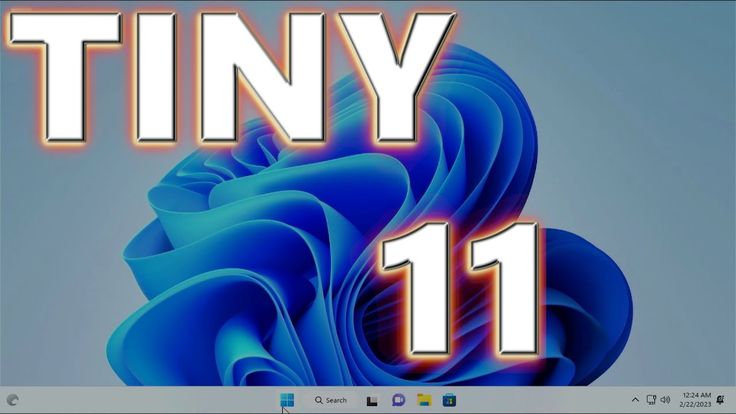Open Task View from the taskbar
The image size is (736, 414).
(372, 400)
